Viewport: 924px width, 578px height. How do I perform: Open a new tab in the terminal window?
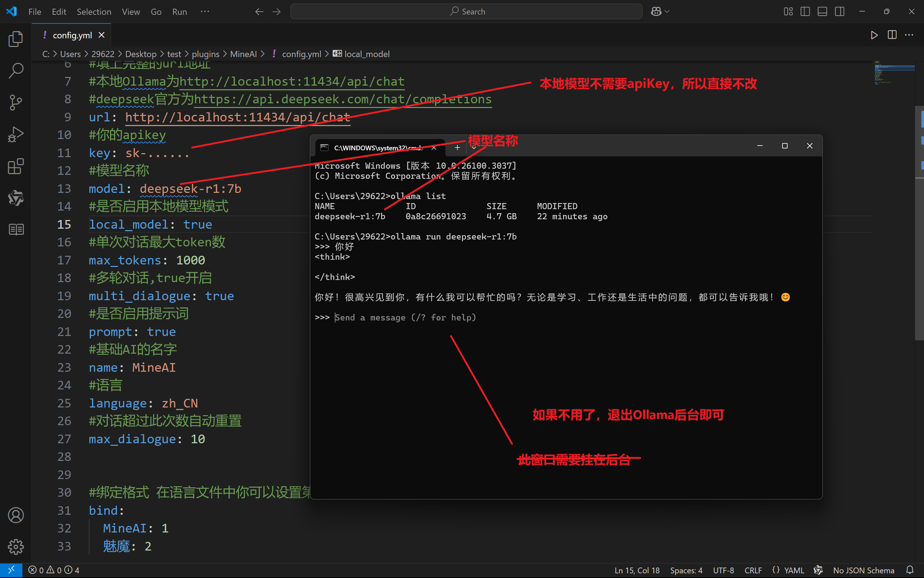457,147
